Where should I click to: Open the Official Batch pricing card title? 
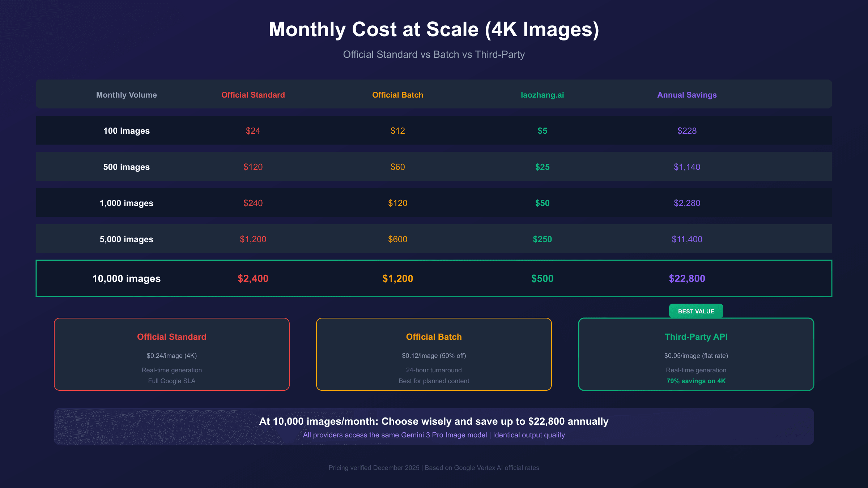coord(434,337)
